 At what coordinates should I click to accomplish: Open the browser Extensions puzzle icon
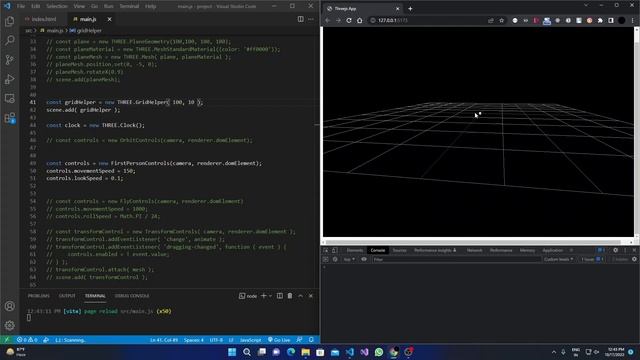tap(600, 20)
